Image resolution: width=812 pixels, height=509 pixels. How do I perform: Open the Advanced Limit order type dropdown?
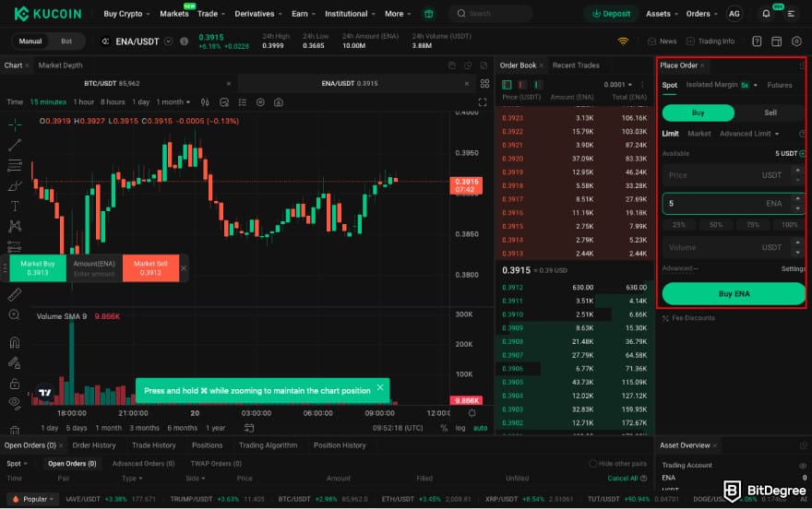point(749,134)
